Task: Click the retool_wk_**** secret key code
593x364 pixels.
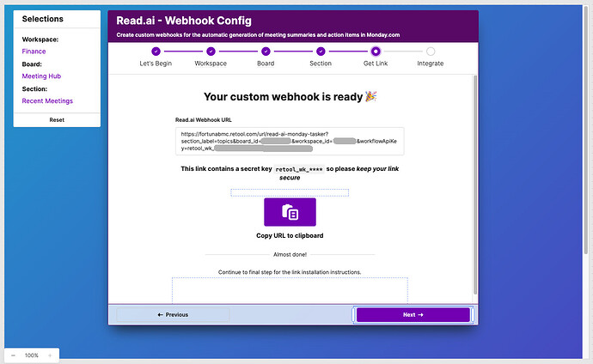Action: coord(299,169)
